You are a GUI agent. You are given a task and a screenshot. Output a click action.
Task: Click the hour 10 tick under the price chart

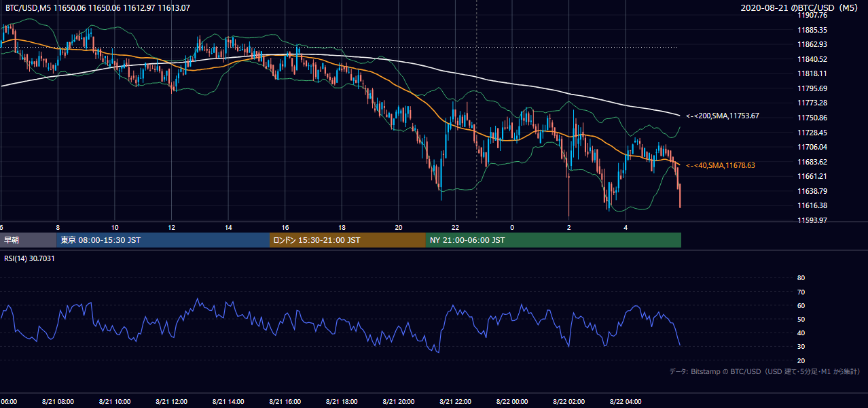115,227
